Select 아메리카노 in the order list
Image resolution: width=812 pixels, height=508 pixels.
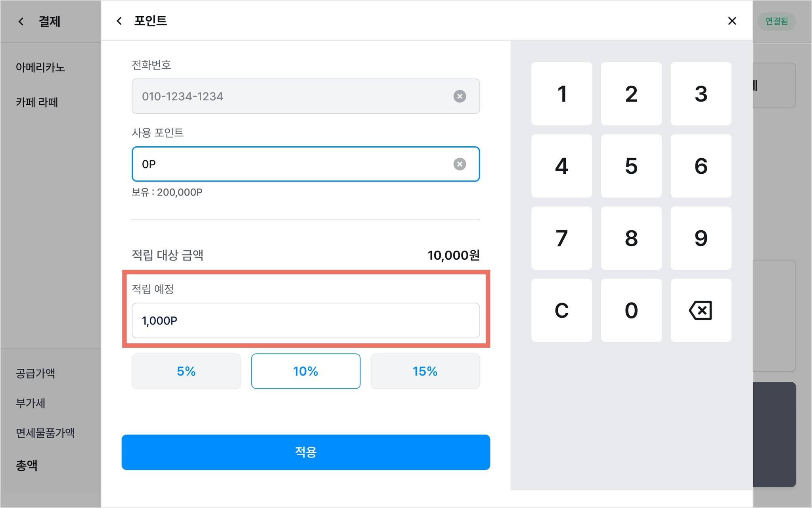pos(40,67)
